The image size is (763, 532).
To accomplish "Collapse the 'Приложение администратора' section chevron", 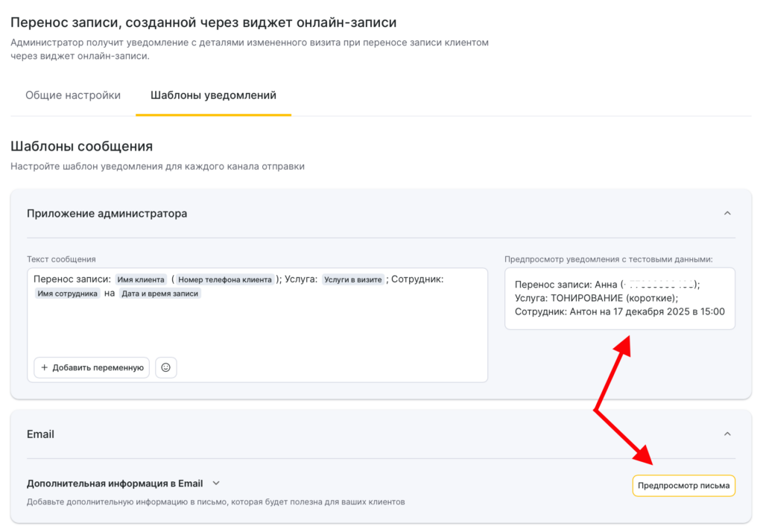I will pyautogui.click(x=727, y=213).
